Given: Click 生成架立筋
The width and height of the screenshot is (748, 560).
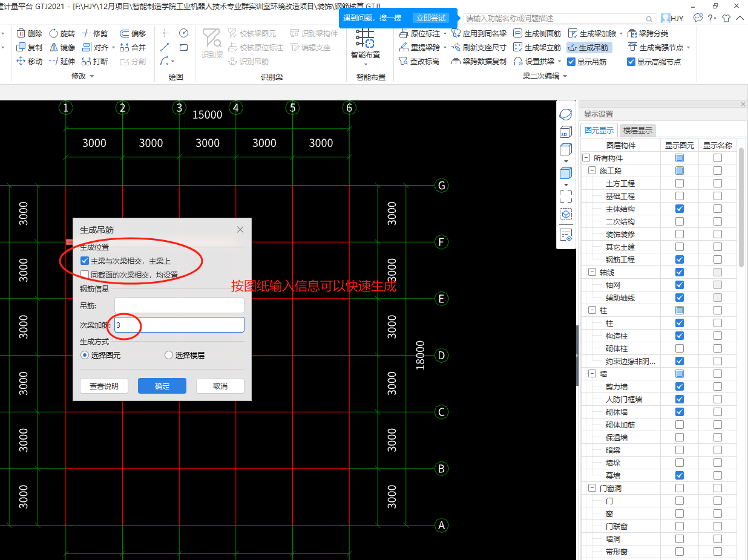Looking at the screenshot, I should click(x=537, y=47).
